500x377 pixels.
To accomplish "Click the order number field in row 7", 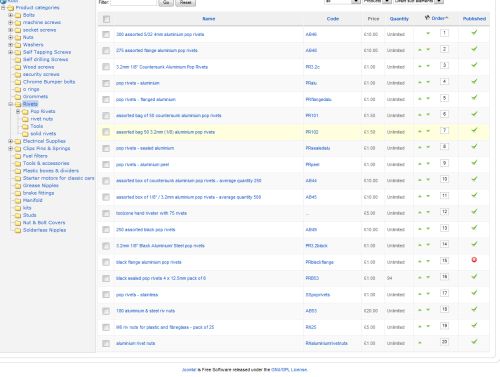I will [444, 130].
